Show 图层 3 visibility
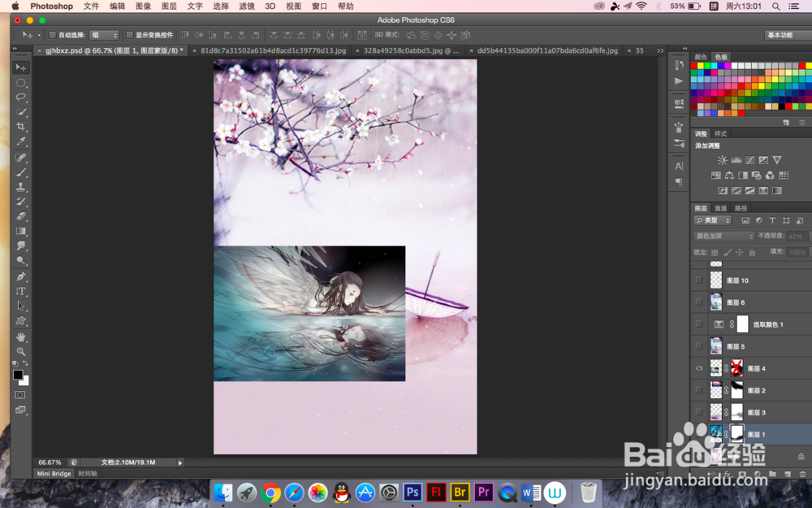This screenshot has width=812, height=508. 699,413
